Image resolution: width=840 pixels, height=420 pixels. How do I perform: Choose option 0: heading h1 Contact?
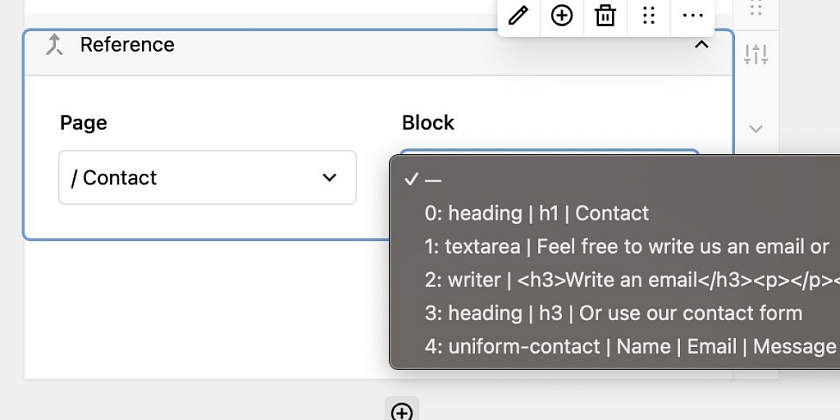pos(614,213)
